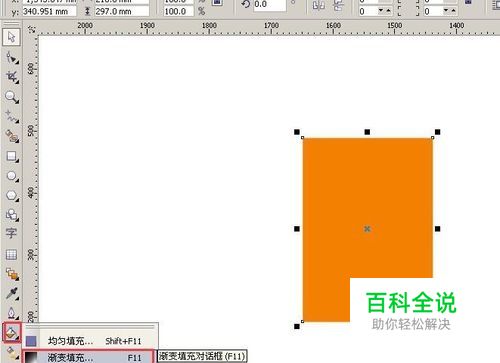This screenshot has height=363, width=500.
Task: Select the Table tool
Action: (11, 255)
